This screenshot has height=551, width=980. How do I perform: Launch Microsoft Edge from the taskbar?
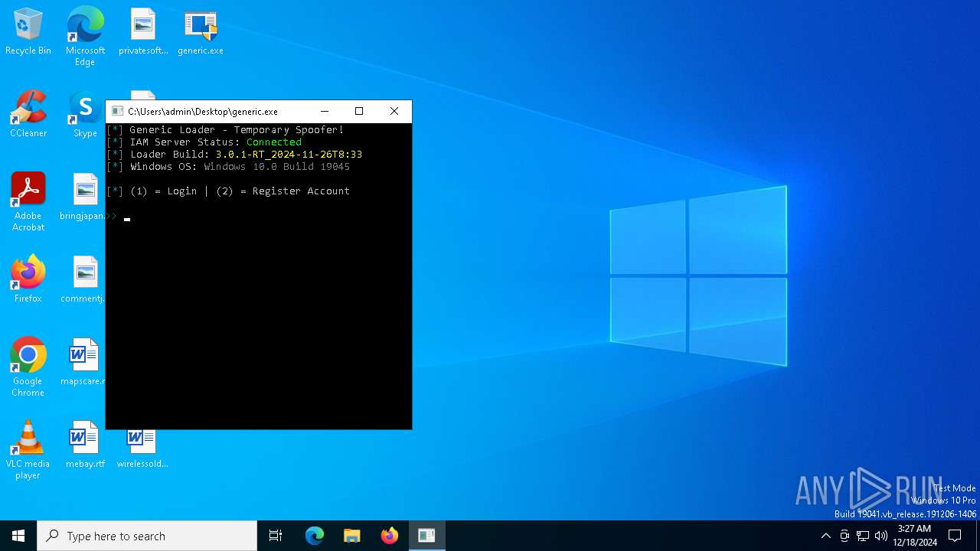tap(315, 536)
